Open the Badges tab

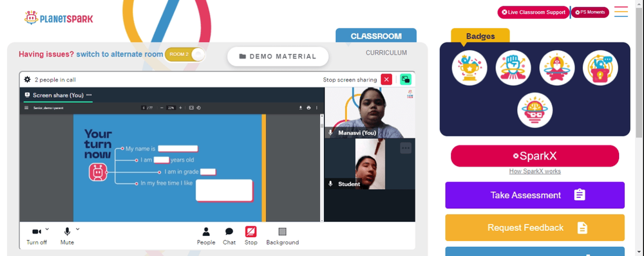(480, 36)
